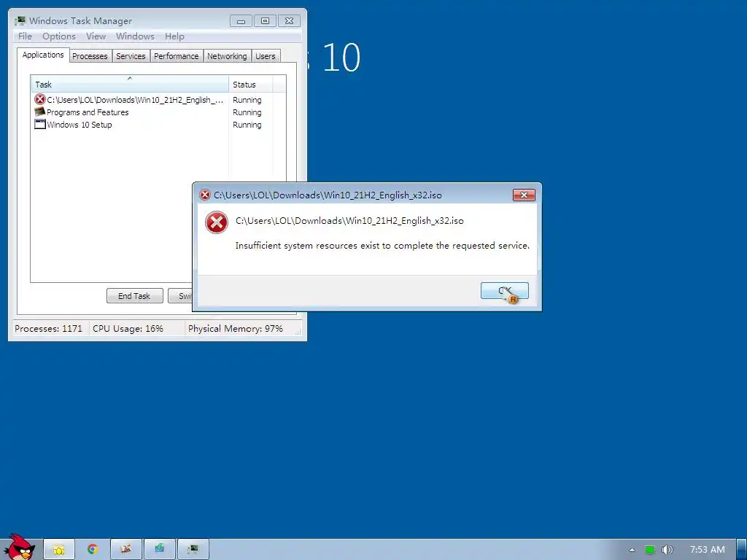The image size is (747, 560).
Task: Open the Options menu
Action: pos(58,36)
